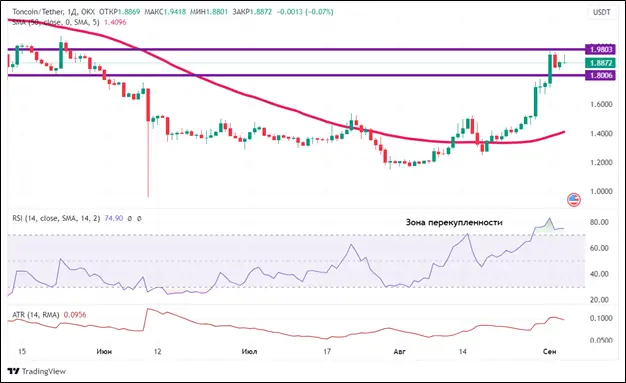Click the Toncoin/Tether symbol title
This screenshot has width=626, height=383.
(38, 12)
